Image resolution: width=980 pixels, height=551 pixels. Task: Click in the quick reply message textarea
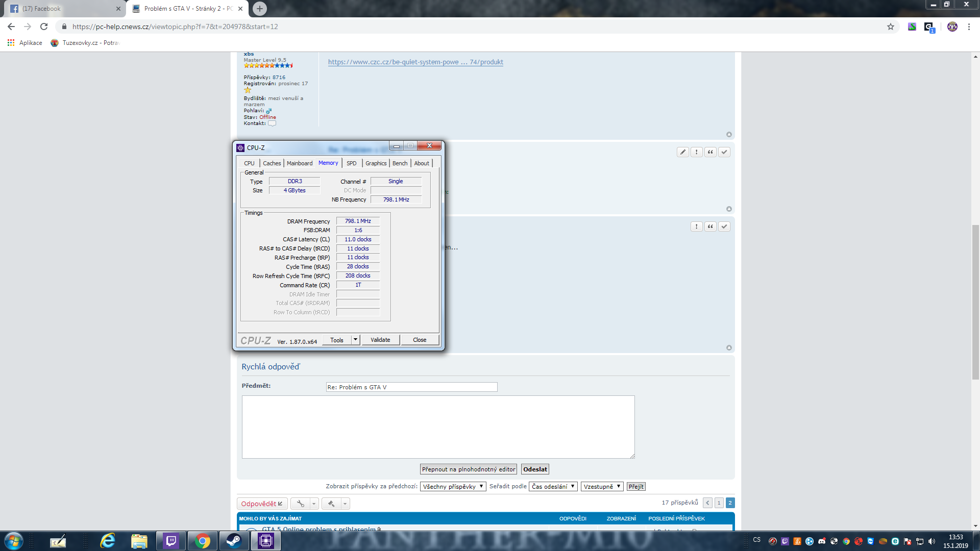click(x=438, y=427)
